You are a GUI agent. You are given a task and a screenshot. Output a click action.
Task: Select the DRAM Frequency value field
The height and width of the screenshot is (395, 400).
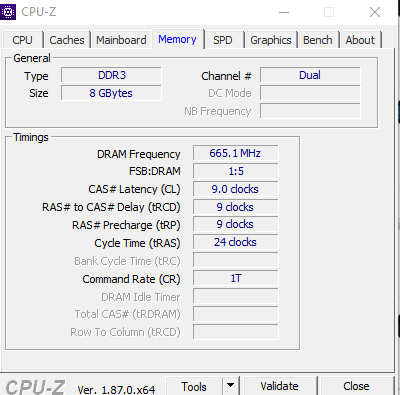[235, 153]
